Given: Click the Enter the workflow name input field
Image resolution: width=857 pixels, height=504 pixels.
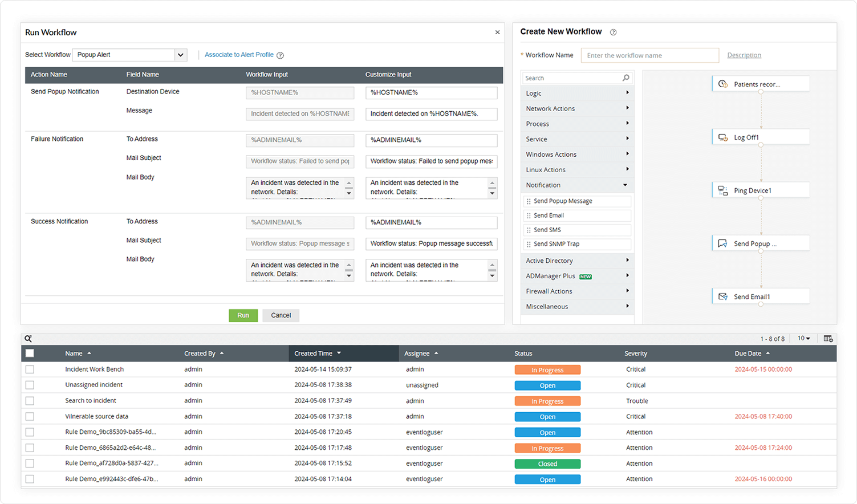Looking at the screenshot, I should coord(649,55).
